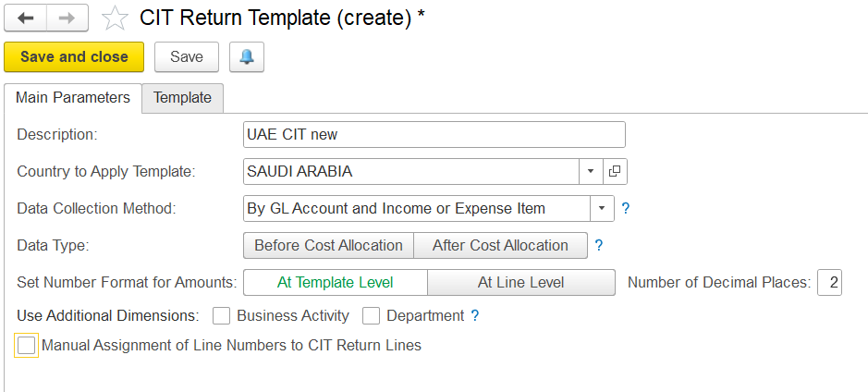Screen dimensions: 868x392
Task: Click the Save and close button
Action: (74, 57)
